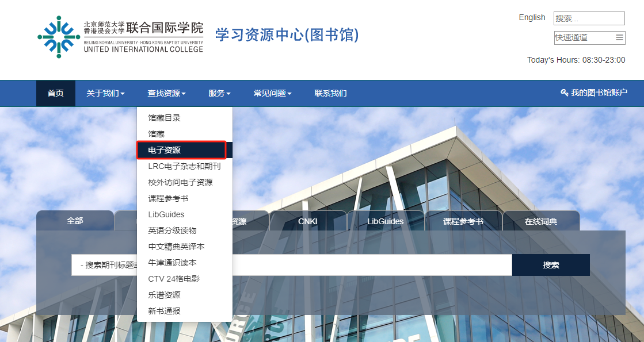Open 我的图书馆账户 with key icon
The height and width of the screenshot is (342, 644).
(594, 93)
